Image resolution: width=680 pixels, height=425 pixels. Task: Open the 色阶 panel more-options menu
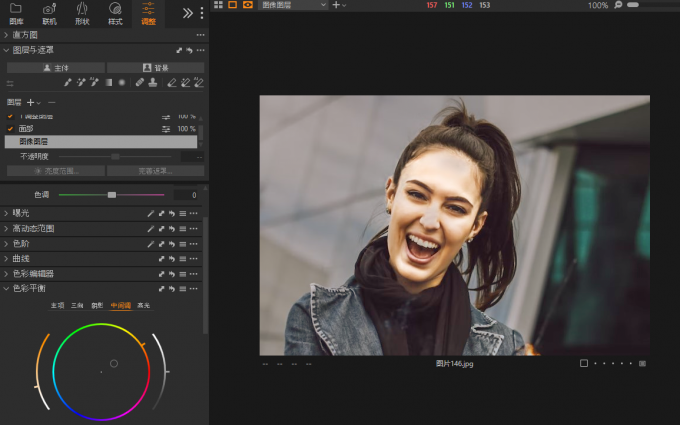coord(193,244)
